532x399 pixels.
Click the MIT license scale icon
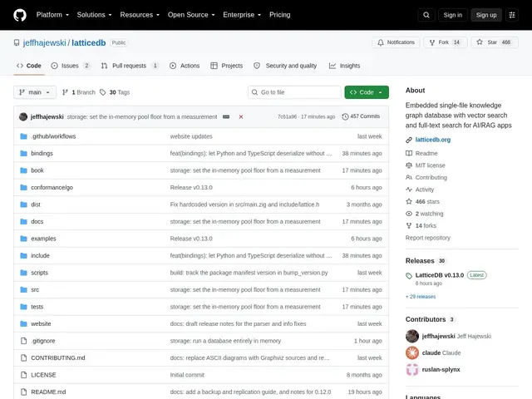(409, 165)
